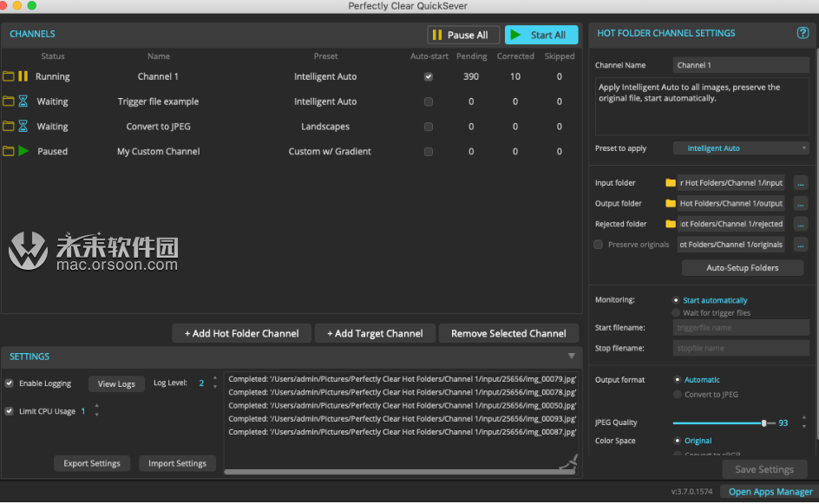Image resolution: width=819 pixels, height=504 pixels.
Task: Clear the log with the broom icon
Action: [569, 462]
